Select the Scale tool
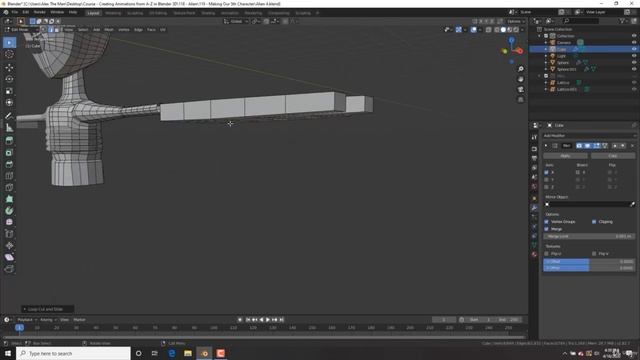Screen dimensions: 640x360 pos(9,91)
